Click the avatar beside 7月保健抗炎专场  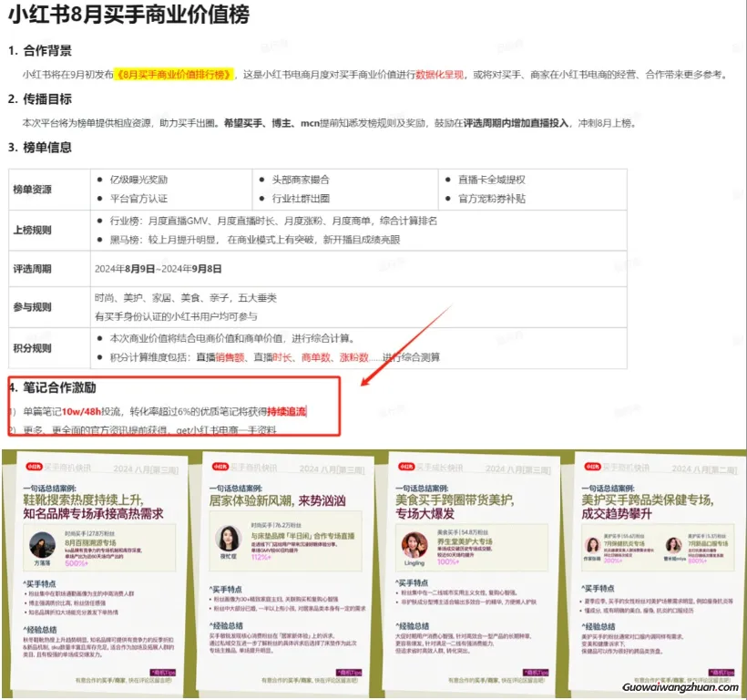pyautogui.click(x=593, y=545)
